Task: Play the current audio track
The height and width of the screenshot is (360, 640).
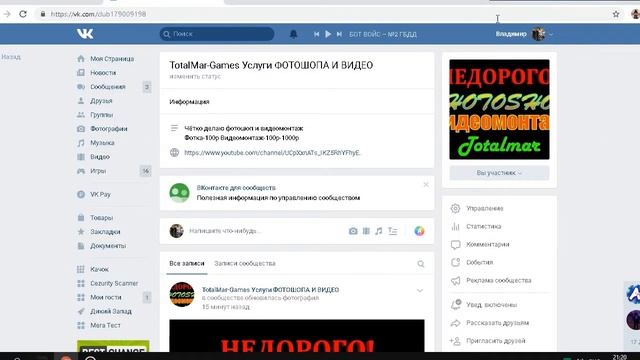Action: tap(328, 34)
